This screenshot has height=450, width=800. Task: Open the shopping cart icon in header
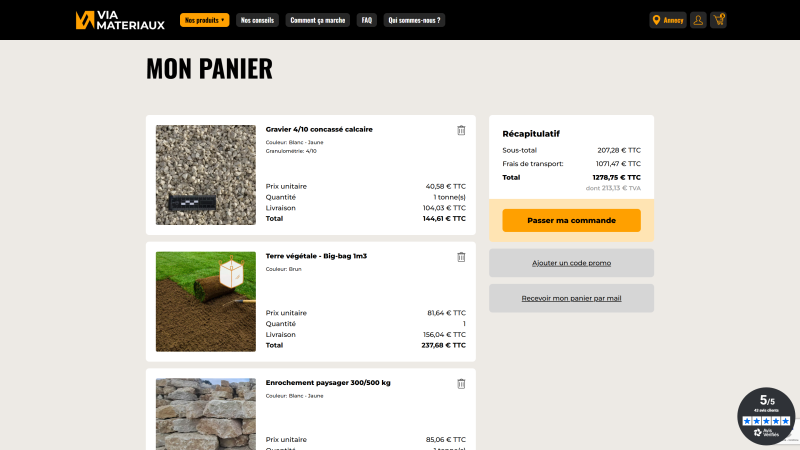coord(718,20)
